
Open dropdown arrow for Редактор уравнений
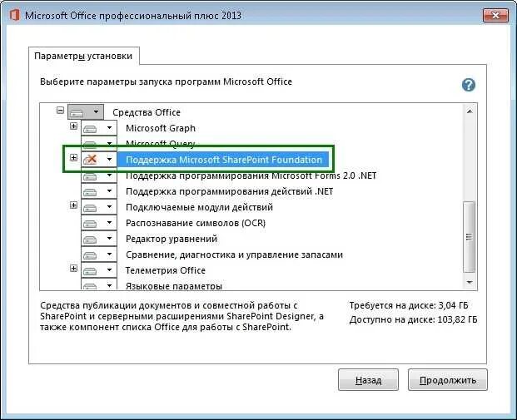pyautogui.click(x=109, y=239)
